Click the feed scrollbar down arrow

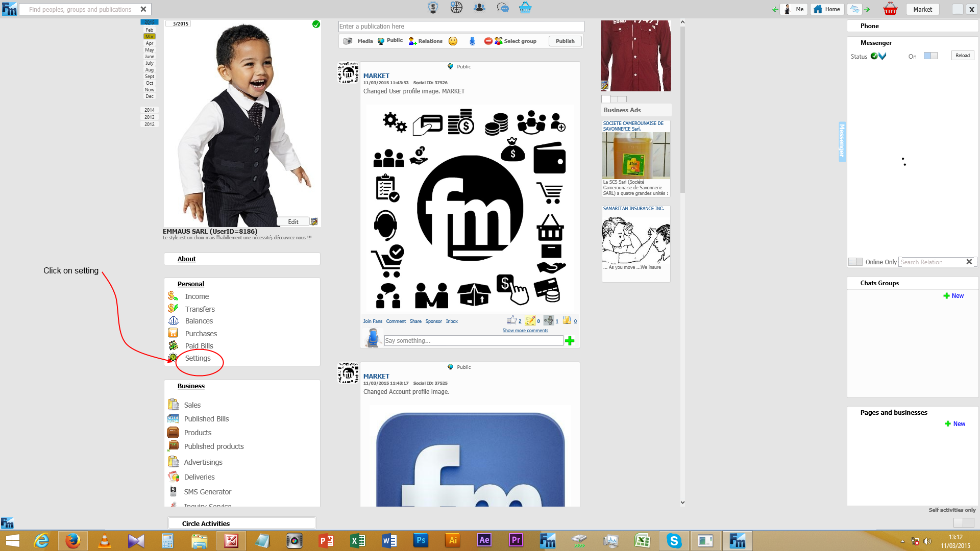[x=682, y=503]
